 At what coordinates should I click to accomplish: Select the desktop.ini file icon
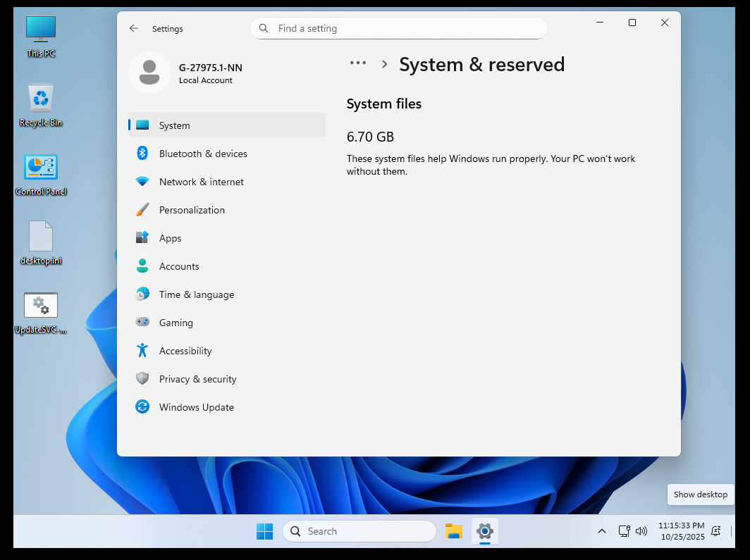(x=41, y=243)
